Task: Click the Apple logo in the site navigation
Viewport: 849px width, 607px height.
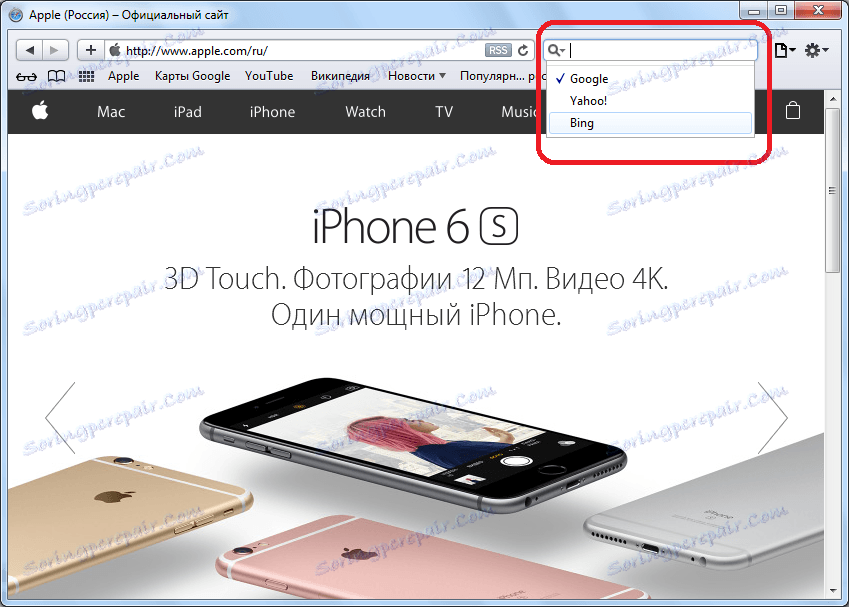Action: tap(40, 111)
